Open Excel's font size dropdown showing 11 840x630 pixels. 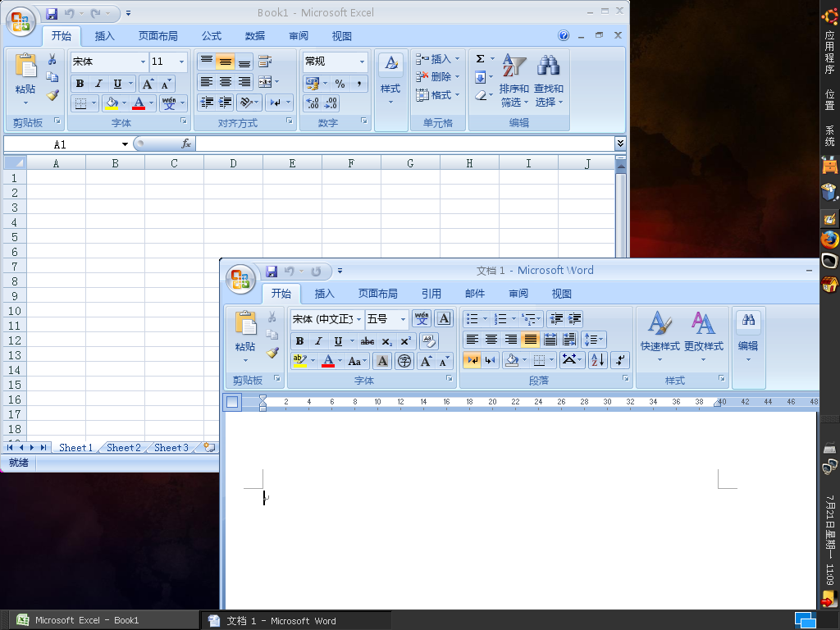click(x=181, y=62)
